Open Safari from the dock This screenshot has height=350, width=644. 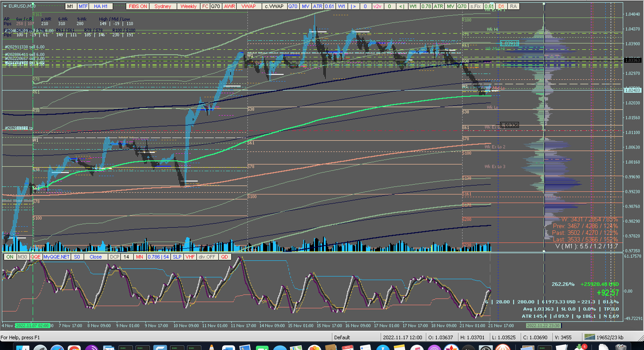(57, 348)
